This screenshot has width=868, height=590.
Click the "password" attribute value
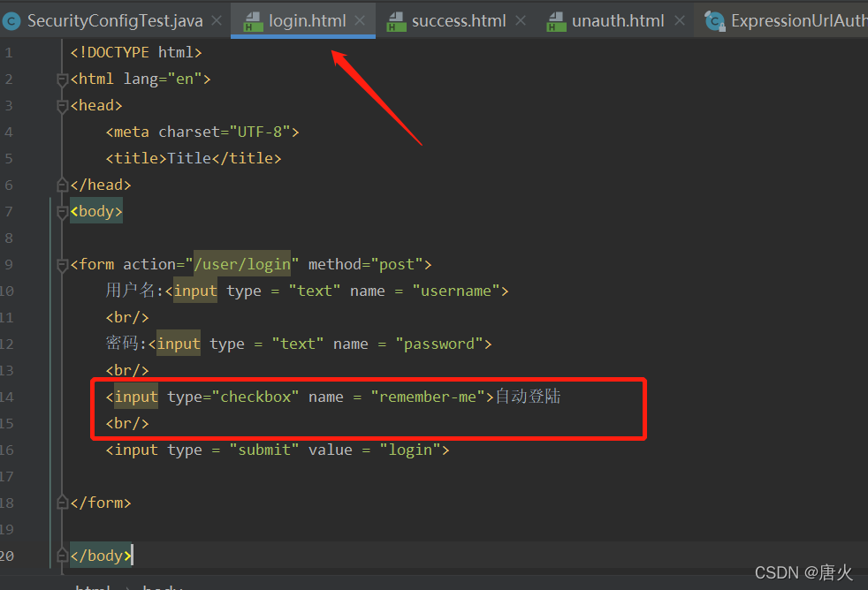(x=439, y=344)
